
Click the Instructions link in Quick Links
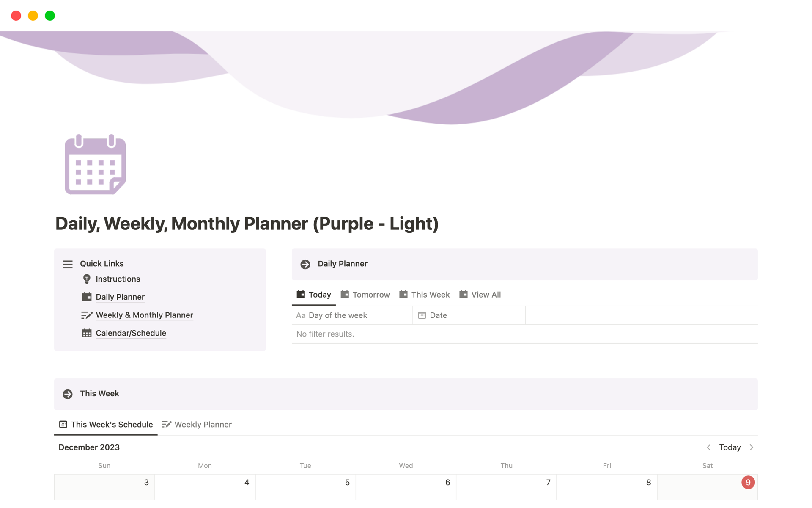(x=118, y=279)
